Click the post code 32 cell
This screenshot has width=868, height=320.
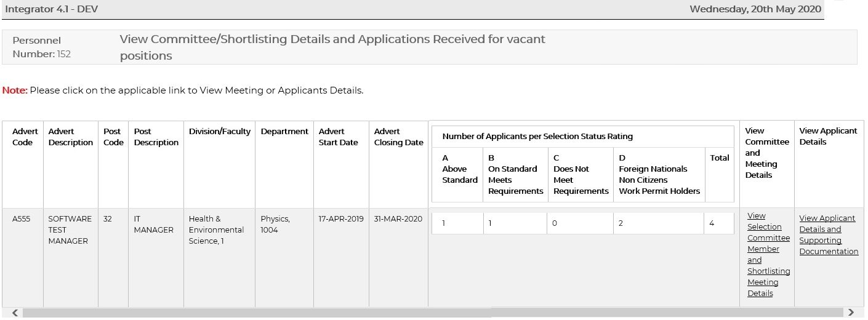point(108,219)
